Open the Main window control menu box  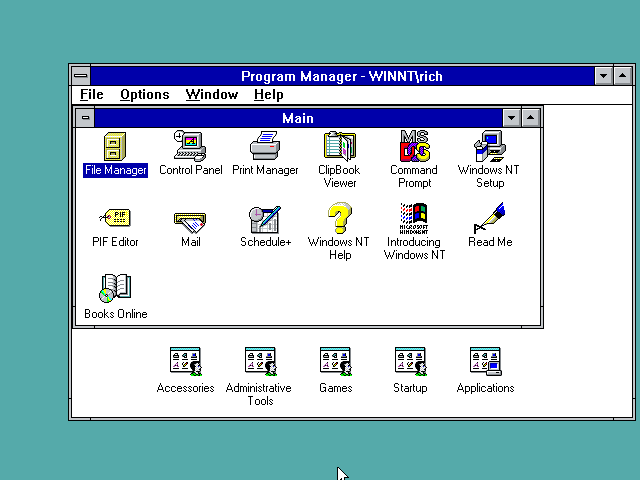tap(85, 118)
